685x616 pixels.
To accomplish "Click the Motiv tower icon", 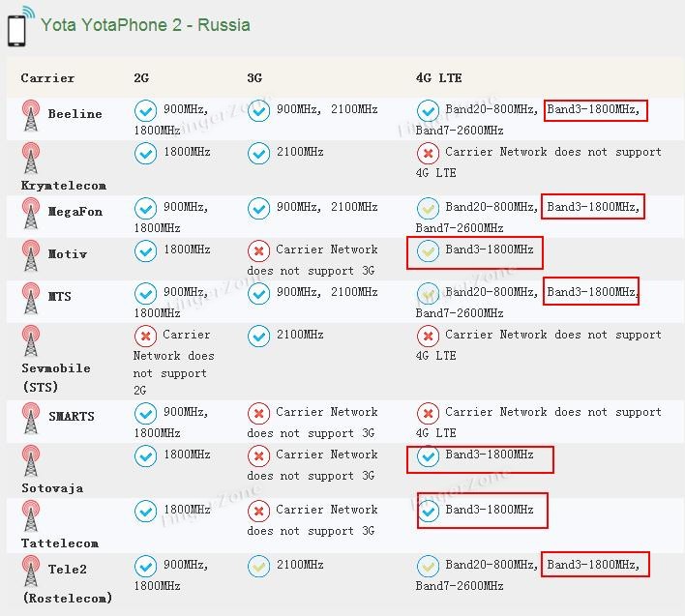I will click(31, 255).
